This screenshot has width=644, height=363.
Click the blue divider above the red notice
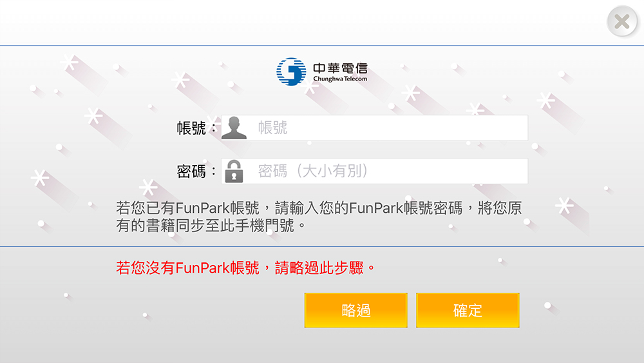pos(322,247)
